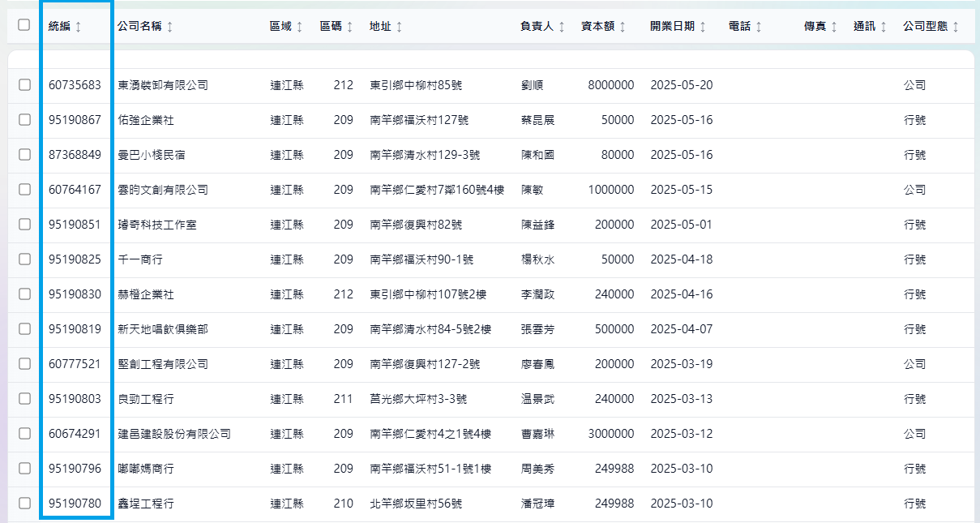Click the 通訊 column header label
Viewport: 980px width, 523px height.
click(864, 27)
